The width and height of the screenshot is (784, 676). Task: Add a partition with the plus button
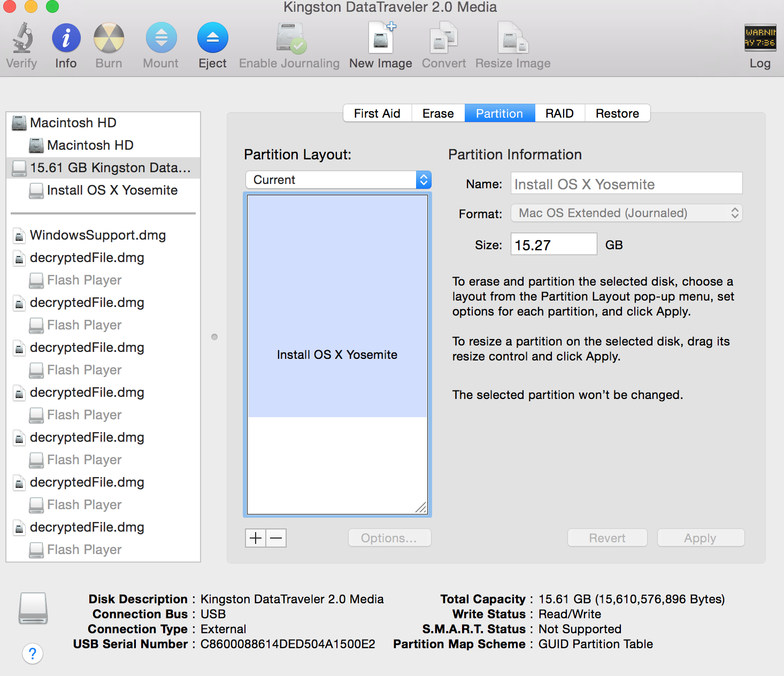[256, 538]
